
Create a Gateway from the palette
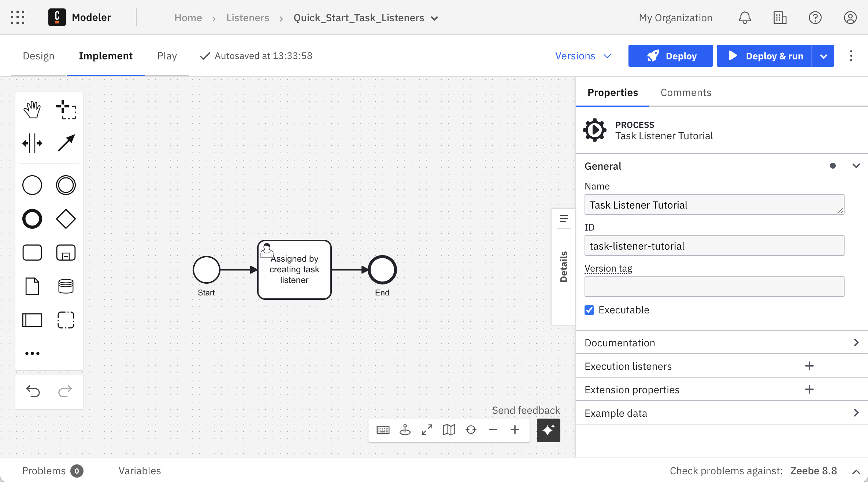[66, 219]
